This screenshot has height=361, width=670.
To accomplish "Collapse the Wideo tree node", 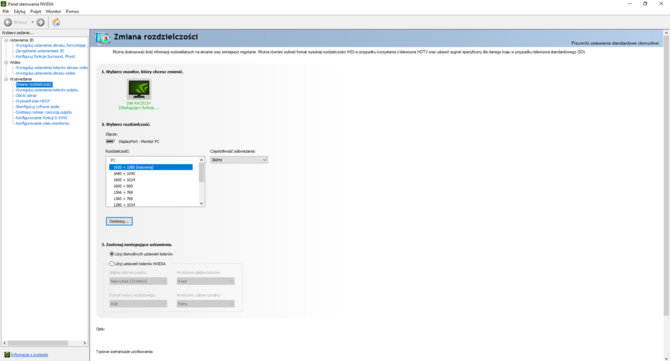I will click(x=6, y=62).
